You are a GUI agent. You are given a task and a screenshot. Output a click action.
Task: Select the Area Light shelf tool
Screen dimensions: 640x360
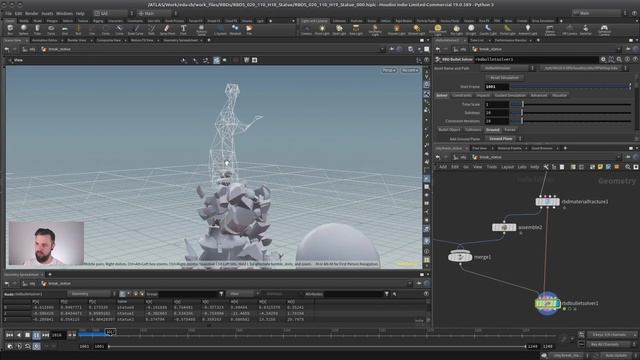pos(356,29)
